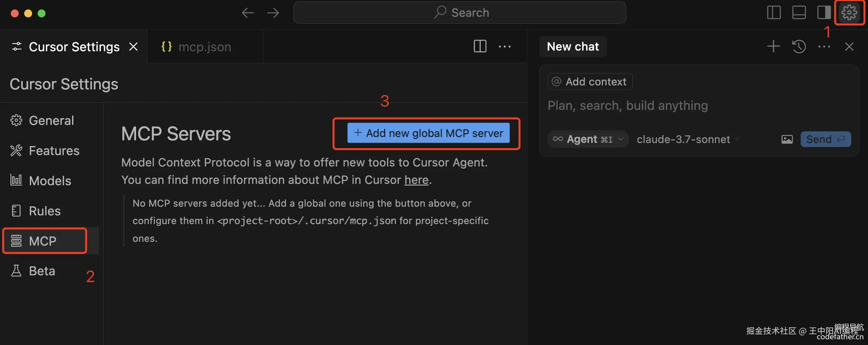The height and width of the screenshot is (345, 868).
Task: Close the chat panel with X
Action: click(849, 47)
